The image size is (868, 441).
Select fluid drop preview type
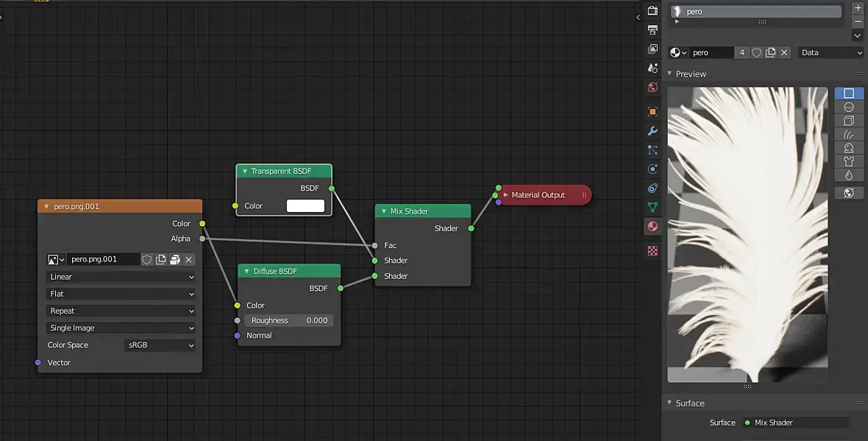coord(849,175)
